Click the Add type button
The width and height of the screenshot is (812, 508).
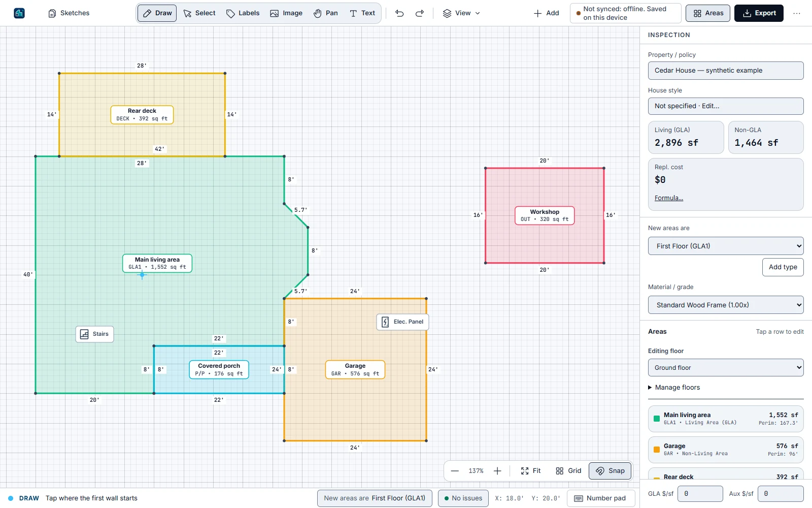point(783,267)
